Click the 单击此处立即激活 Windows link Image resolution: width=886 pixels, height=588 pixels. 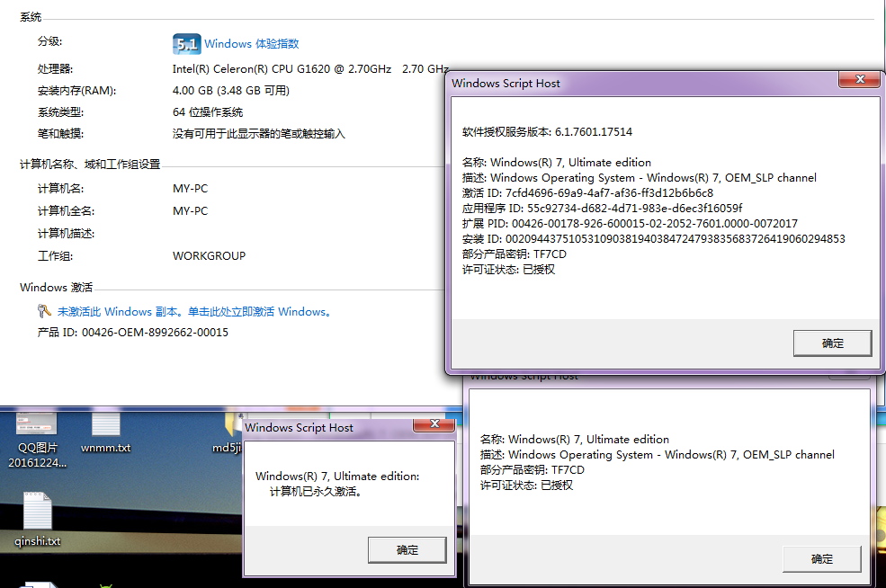tap(255, 311)
